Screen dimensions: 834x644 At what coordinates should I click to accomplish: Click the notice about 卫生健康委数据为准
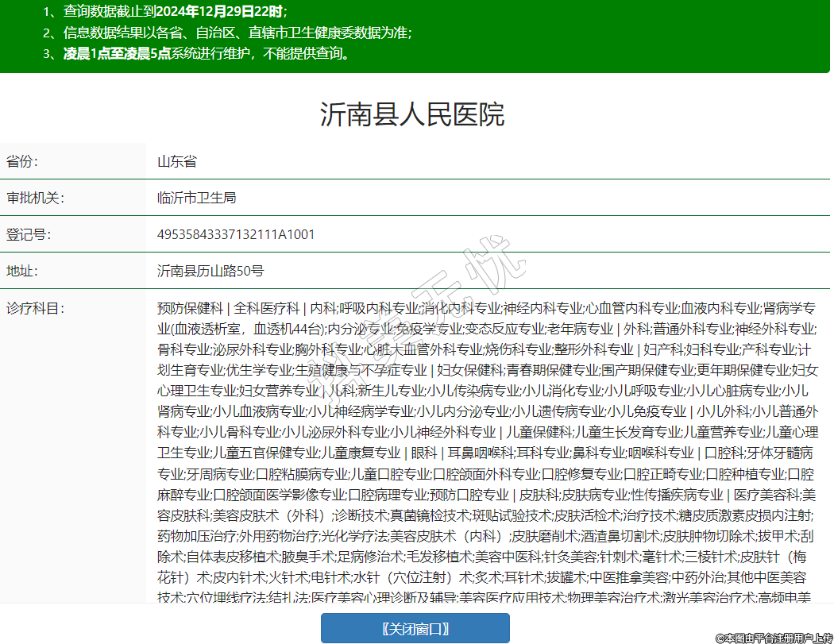tap(238, 33)
